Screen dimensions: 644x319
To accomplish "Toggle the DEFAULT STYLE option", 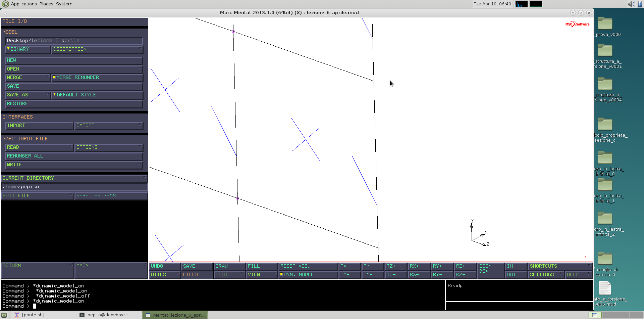I will click(x=97, y=95).
